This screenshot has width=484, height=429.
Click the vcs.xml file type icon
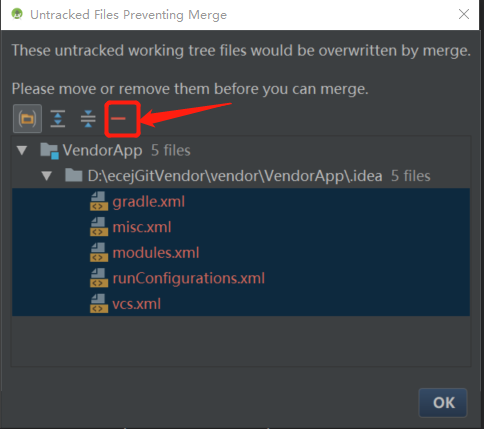[99, 303]
